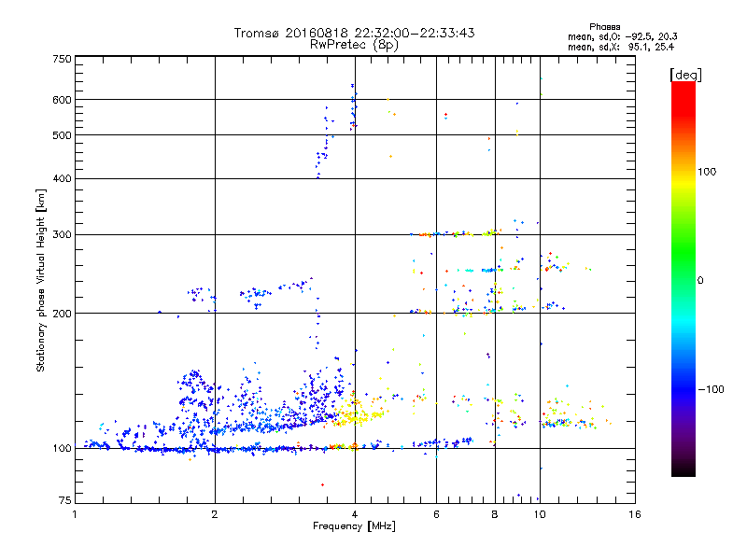Click y-axis tick label '100'

click(x=62, y=448)
